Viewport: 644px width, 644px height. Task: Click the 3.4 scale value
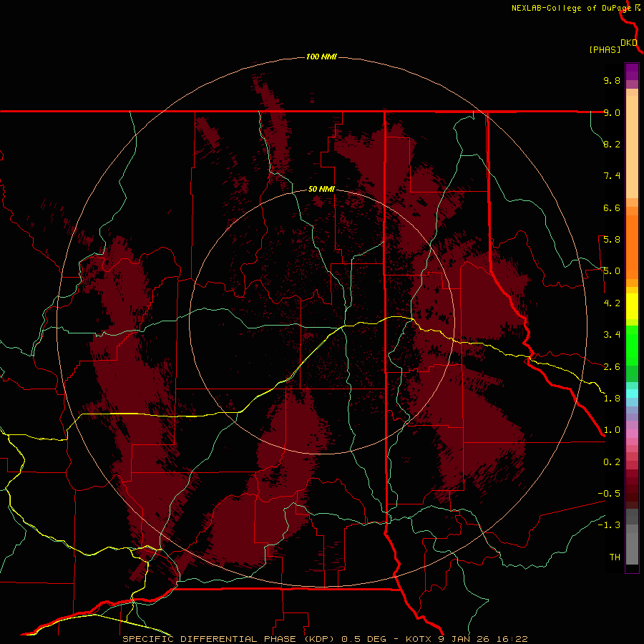pos(612,335)
